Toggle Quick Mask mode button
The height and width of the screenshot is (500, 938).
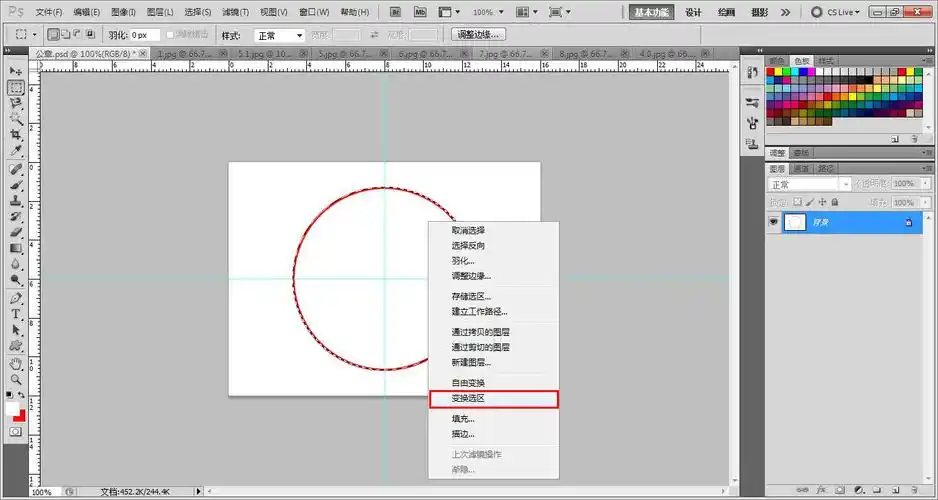click(16, 431)
